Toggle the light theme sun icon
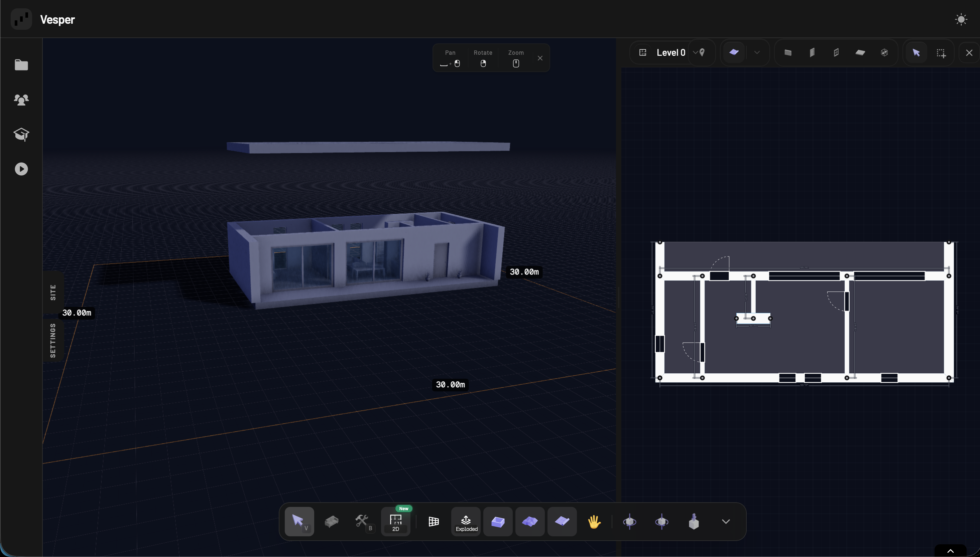Viewport: 980px width, 557px height. point(961,19)
